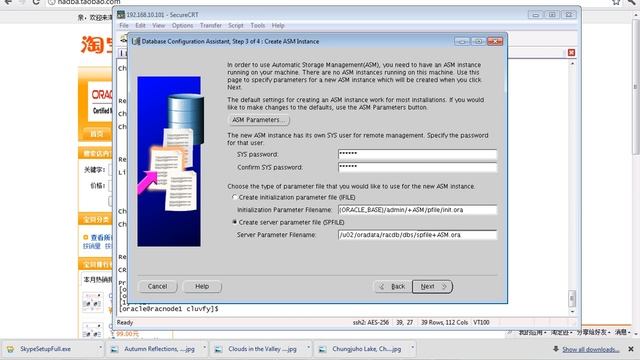640x360 pixels.
Task: Open the SecureCRT File menu
Action: pos(124,25)
